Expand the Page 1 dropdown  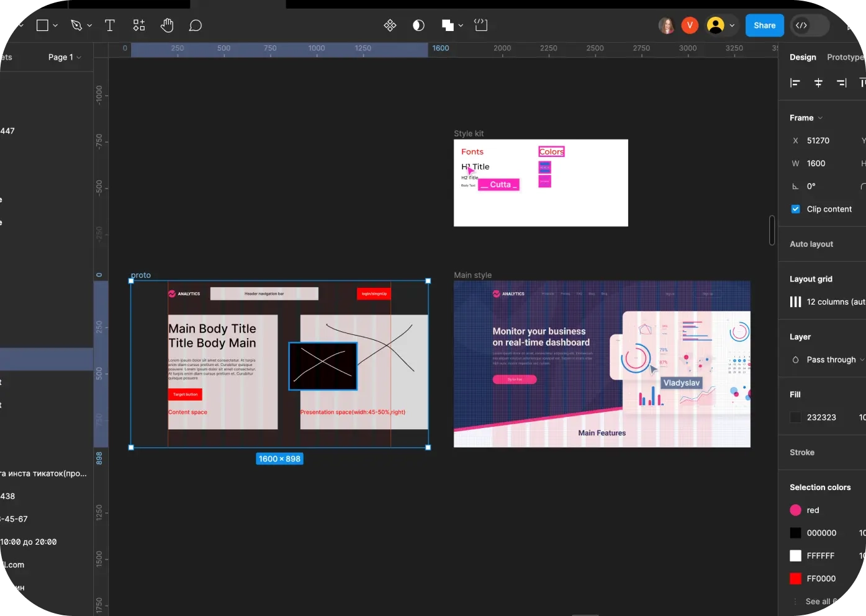pos(65,57)
